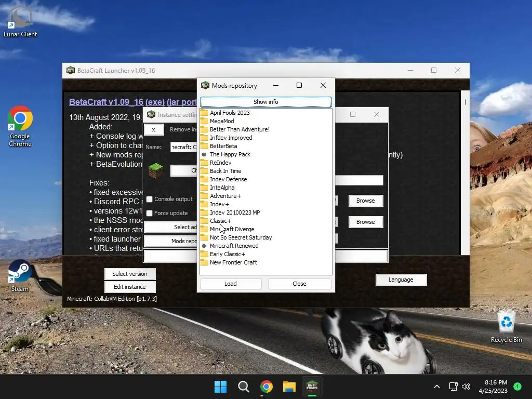Click Load in Mods repository
This screenshot has height=399, width=532.
tap(230, 284)
